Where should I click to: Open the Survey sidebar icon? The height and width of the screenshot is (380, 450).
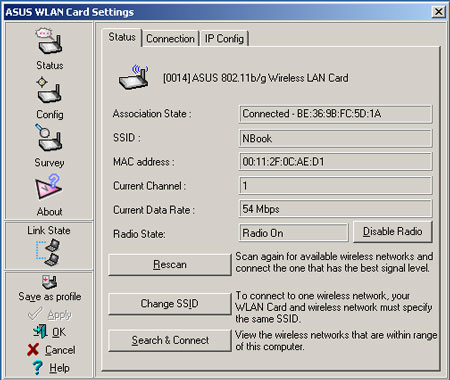click(x=49, y=138)
